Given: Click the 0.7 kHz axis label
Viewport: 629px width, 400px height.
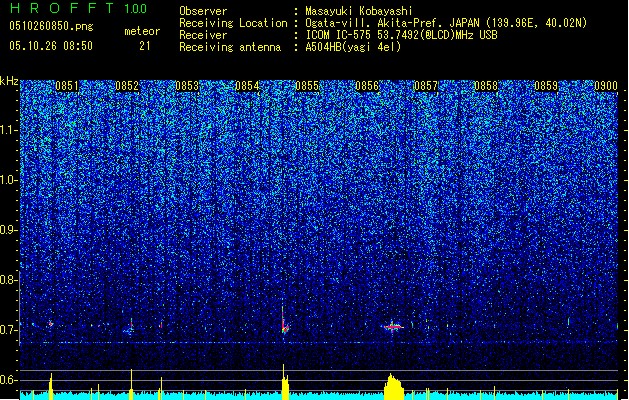Looking at the screenshot, I should pos(9,330).
